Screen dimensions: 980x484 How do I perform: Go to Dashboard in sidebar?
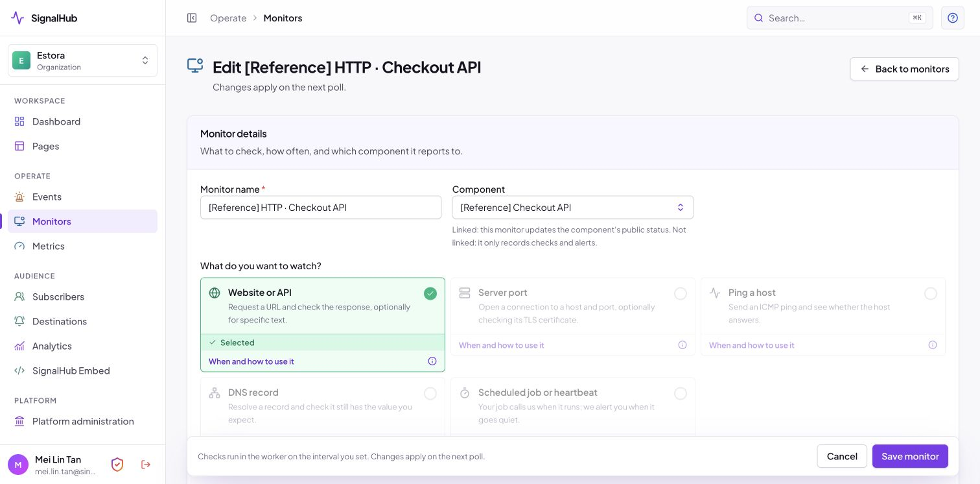[x=82, y=121]
